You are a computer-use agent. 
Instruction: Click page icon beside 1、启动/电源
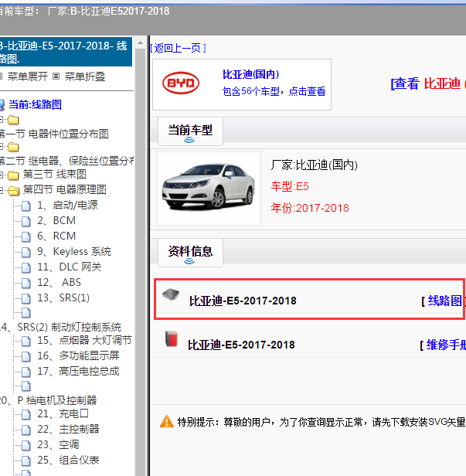(x=26, y=206)
